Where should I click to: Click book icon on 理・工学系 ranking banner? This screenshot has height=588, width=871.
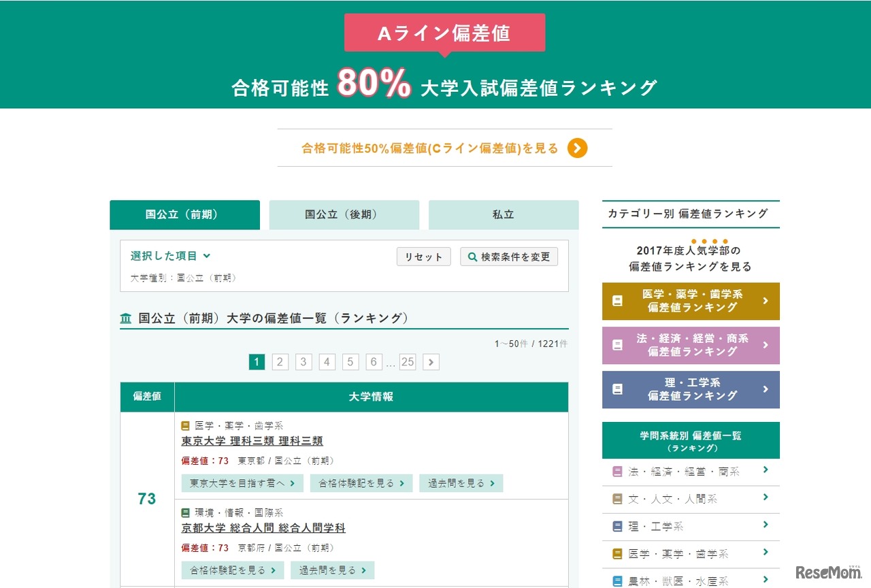617,389
